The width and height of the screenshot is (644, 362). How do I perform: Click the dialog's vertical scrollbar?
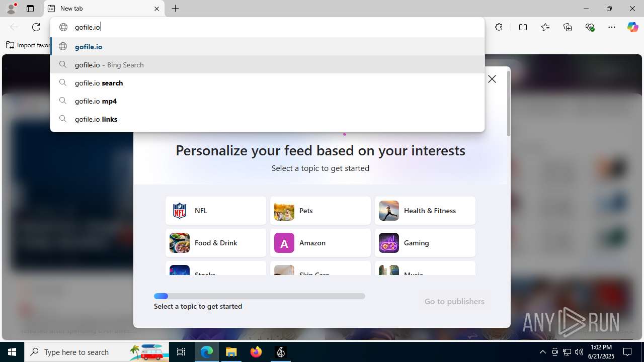[508, 103]
